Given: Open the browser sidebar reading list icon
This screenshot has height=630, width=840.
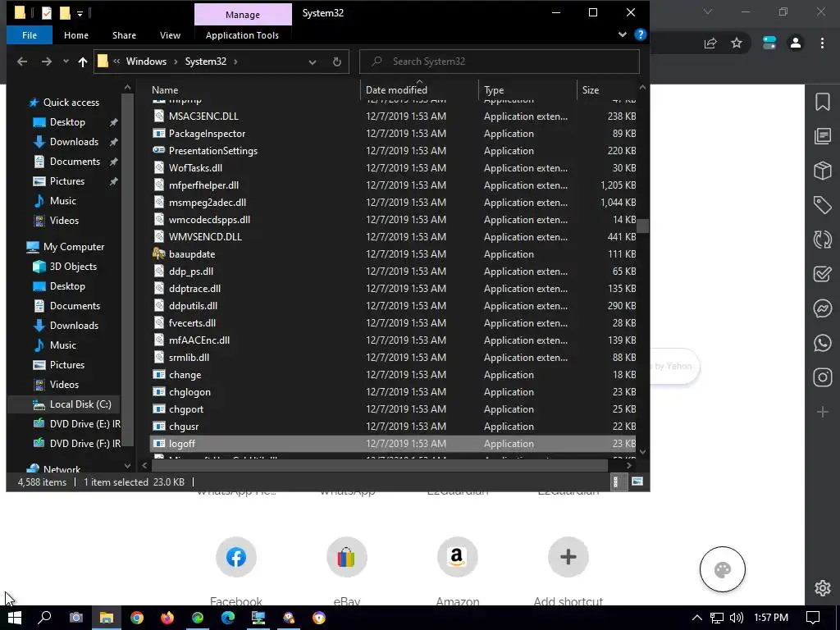Looking at the screenshot, I should [822, 136].
